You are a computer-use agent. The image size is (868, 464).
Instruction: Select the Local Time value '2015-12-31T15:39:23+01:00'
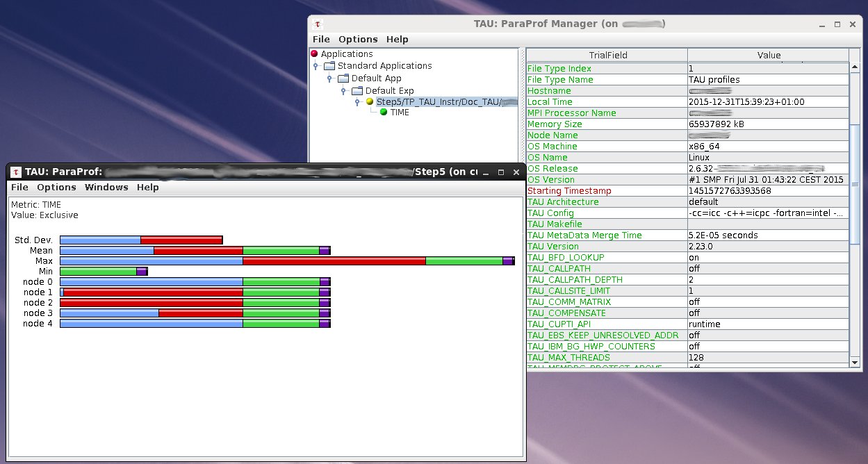pos(769,102)
